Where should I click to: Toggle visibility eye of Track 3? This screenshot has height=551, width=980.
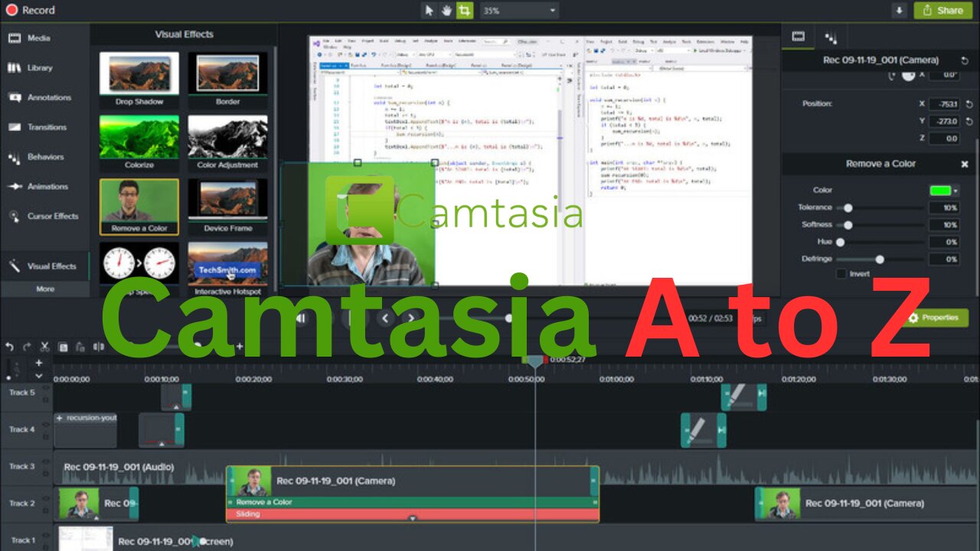(45, 461)
